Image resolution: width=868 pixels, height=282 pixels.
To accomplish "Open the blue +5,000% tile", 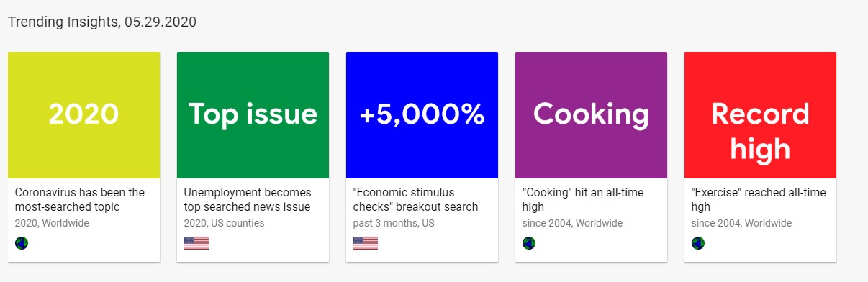I will (x=422, y=115).
